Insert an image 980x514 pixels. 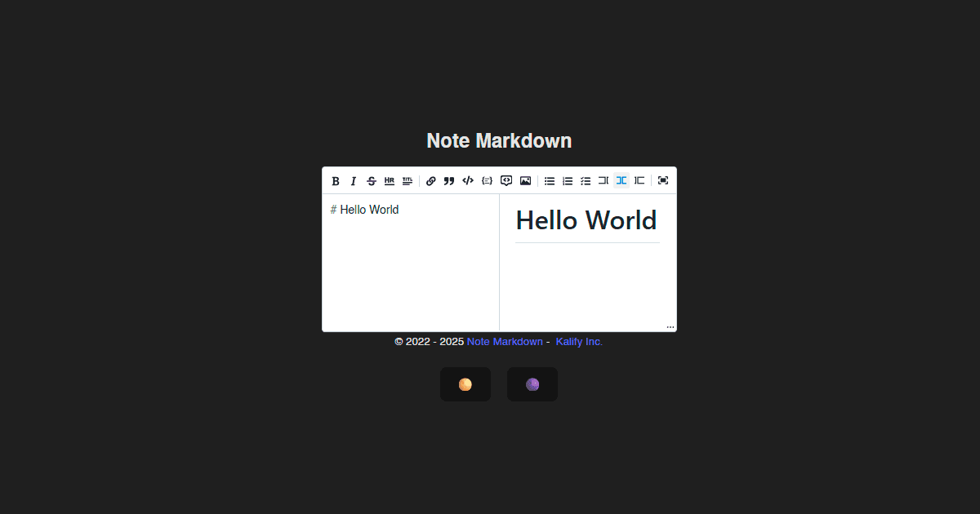tap(525, 181)
